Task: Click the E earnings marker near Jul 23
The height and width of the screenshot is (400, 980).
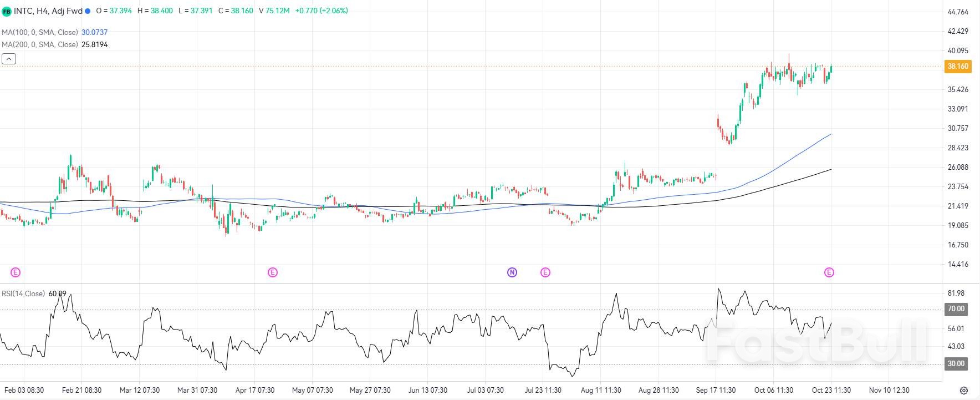Action: [545, 272]
